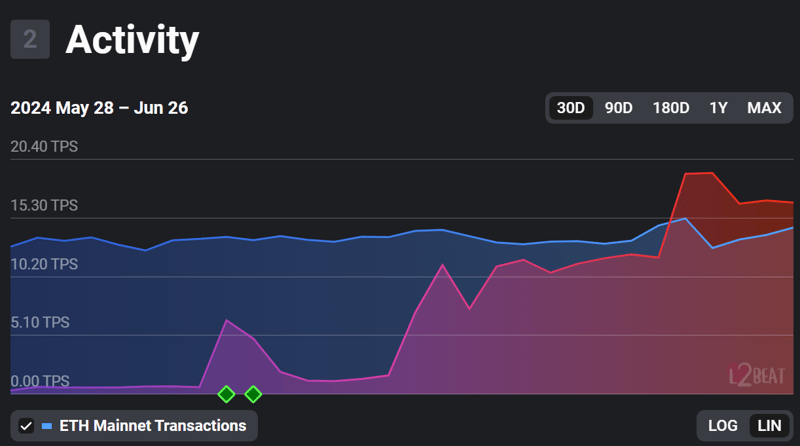
Task: Click the first green diamond milestone marker
Action: 226,394
